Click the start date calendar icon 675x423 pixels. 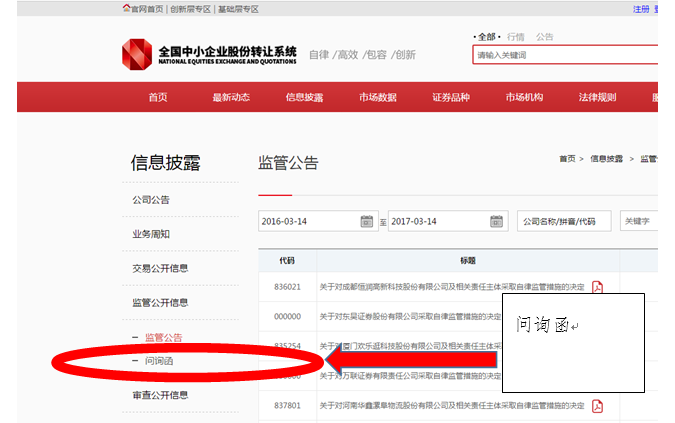click(366, 221)
